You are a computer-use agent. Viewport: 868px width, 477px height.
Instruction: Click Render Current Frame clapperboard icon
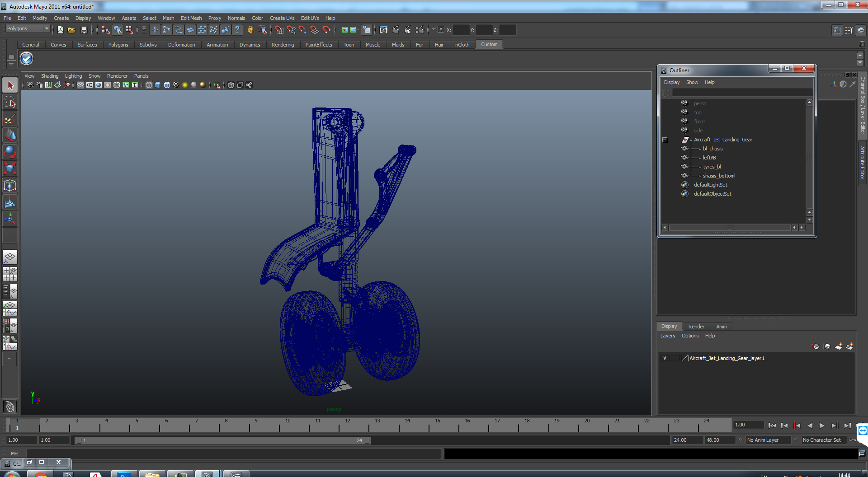click(396, 30)
